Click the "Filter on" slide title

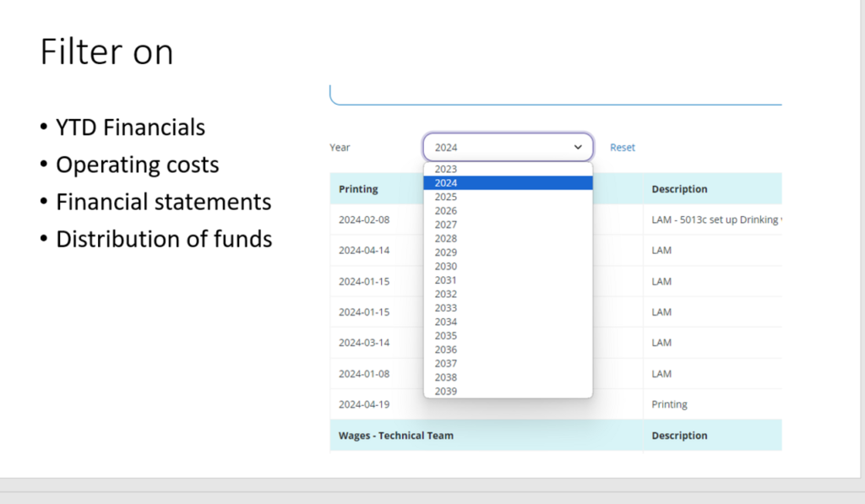coord(106,52)
